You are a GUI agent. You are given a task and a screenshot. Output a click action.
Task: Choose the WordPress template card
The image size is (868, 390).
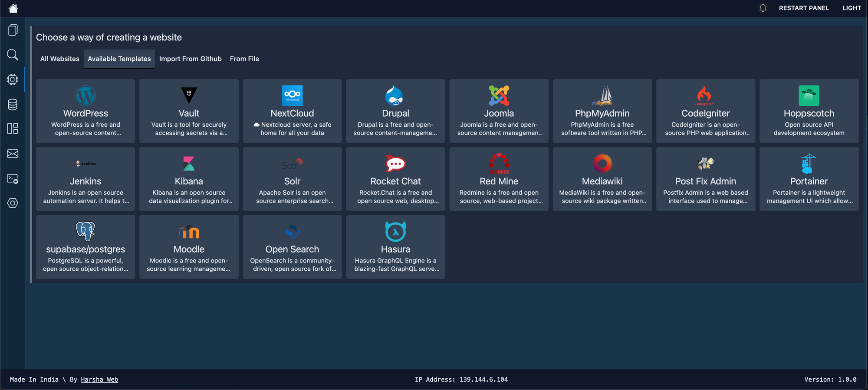coord(85,111)
